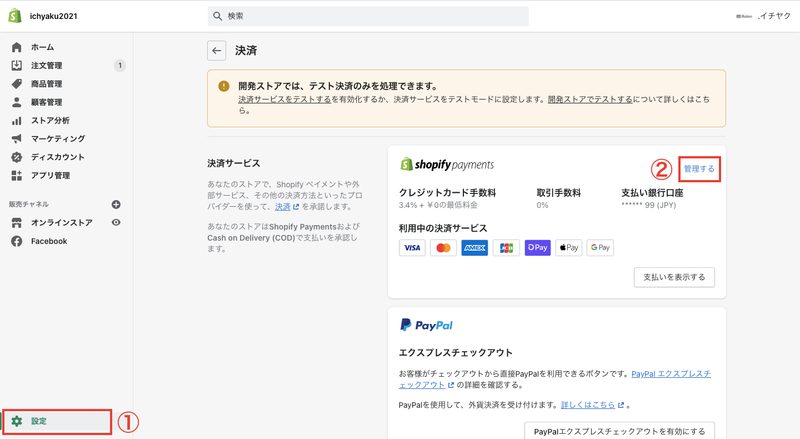Viewport: 800px width, 439px height.
Task: Click the JCB card icon
Action: point(506,248)
